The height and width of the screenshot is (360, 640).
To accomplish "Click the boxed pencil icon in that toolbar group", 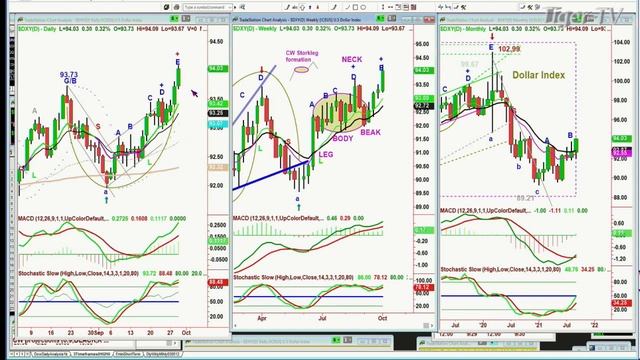I will [x=456, y=7].
